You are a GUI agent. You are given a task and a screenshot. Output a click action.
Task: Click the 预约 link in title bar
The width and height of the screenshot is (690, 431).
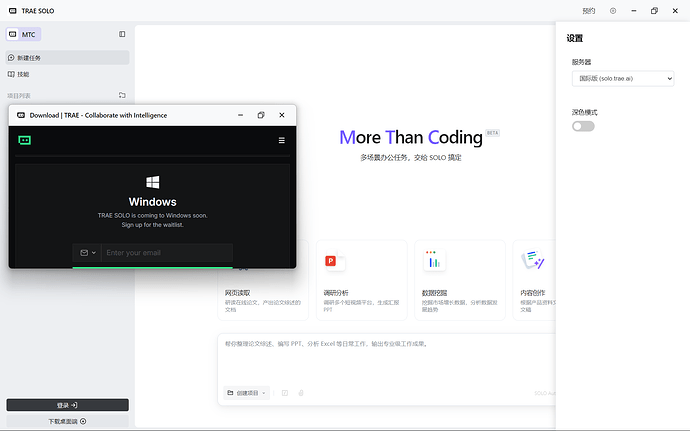pyautogui.click(x=588, y=11)
